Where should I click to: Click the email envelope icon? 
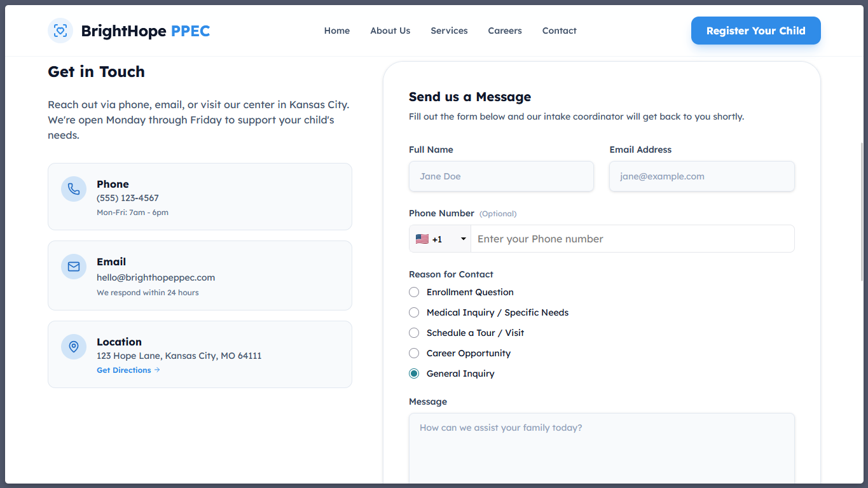pos(74,267)
